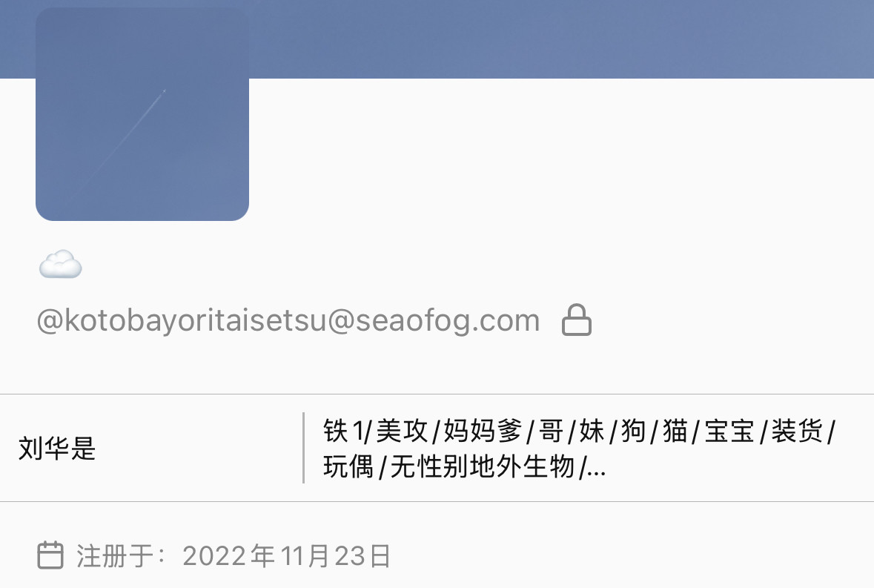Image resolution: width=874 pixels, height=588 pixels.
Task: Expand the truncated field value ending with ellipsis
Action: coord(578,448)
